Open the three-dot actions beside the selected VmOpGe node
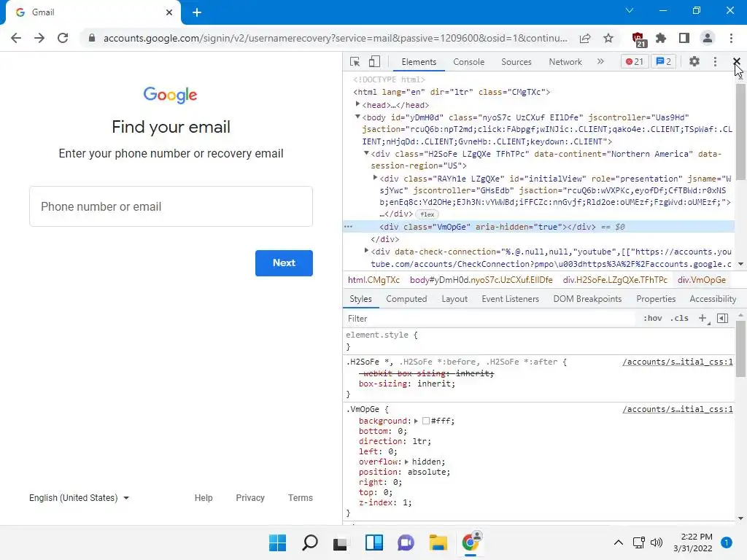 click(x=348, y=227)
